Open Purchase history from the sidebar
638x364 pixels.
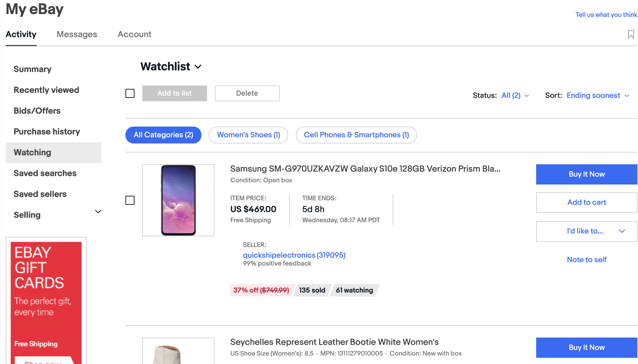point(47,131)
